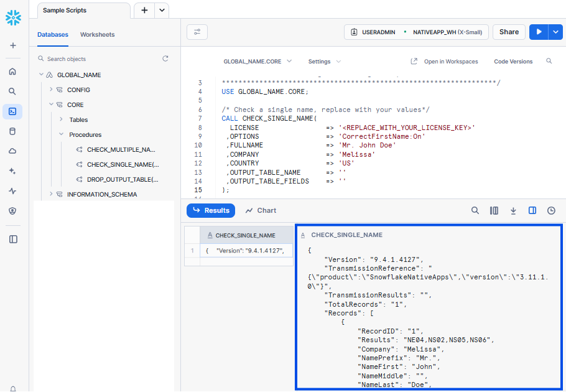Open the Data database icon in sidebar
The height and width of the screenshot is (392, 566).
click(12, 131)
